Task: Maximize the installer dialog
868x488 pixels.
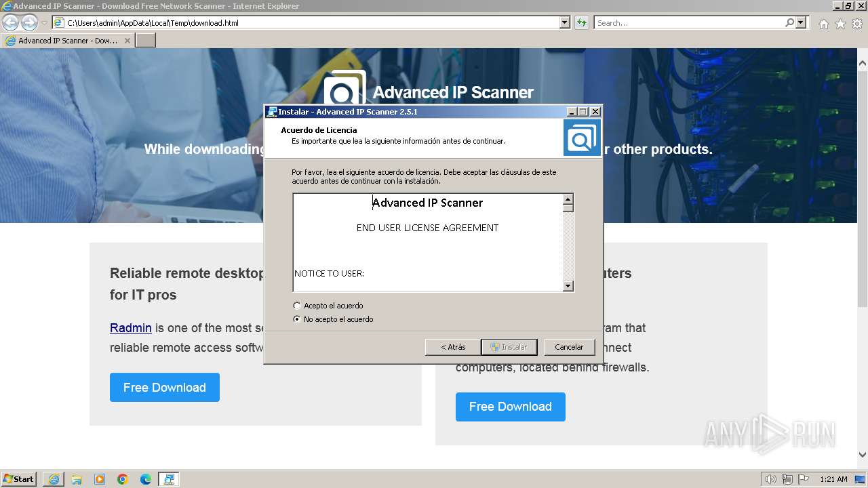Action: [583, 112]
